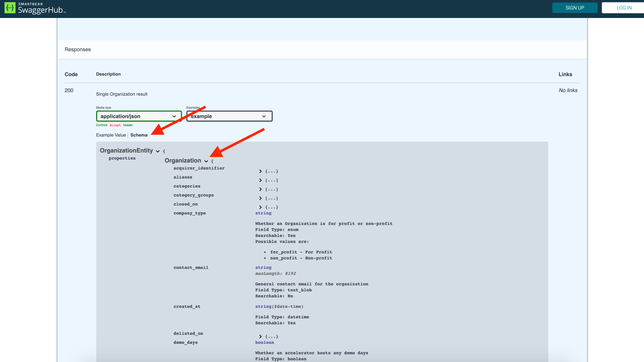Click the Organization model title

point(183,161)
